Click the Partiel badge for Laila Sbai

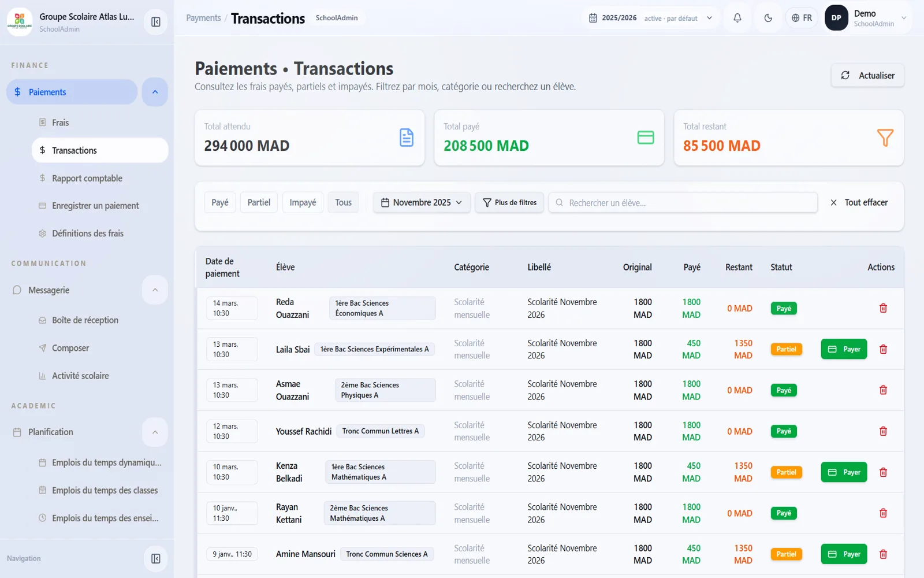pyautogui.click(x=786, y=349)
